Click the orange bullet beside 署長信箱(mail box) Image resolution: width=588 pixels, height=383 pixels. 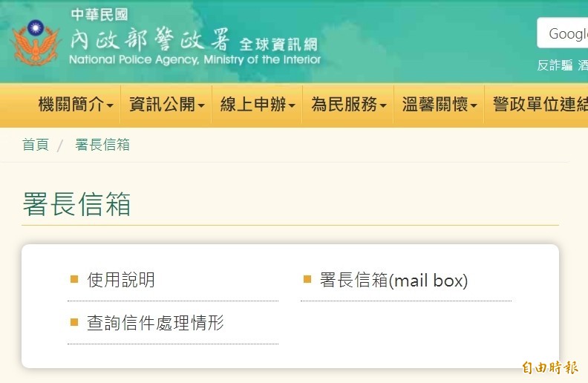pos(307,279)
